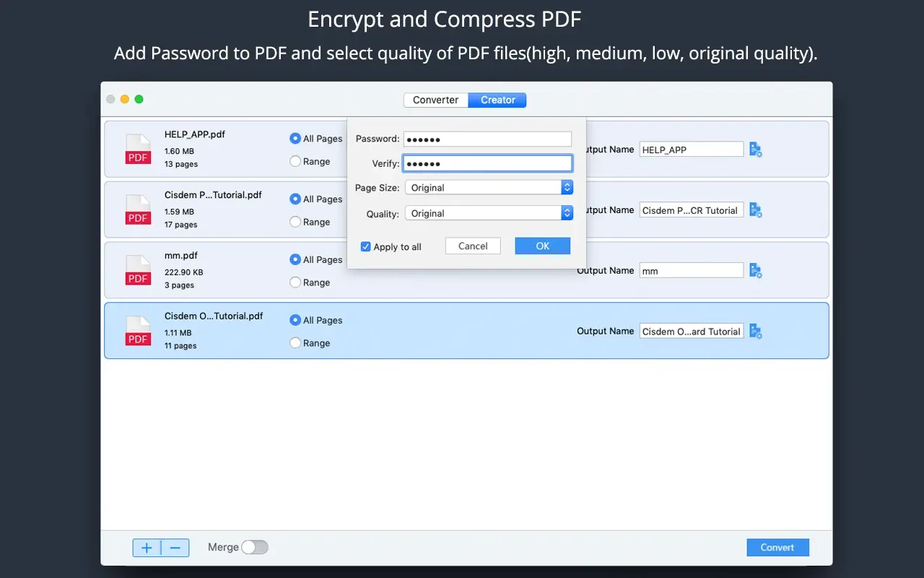Click the PDF file icon of Cisdem P...Tutorial.pdf
This screenshot has height=578, width=924.
click(x=138, y=210)
